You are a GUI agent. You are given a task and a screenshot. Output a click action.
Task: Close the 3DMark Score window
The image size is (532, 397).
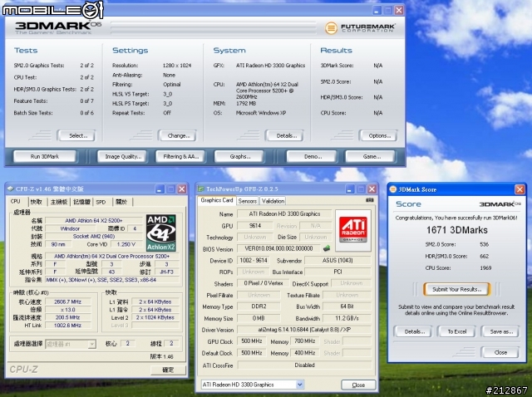[520, 189]
